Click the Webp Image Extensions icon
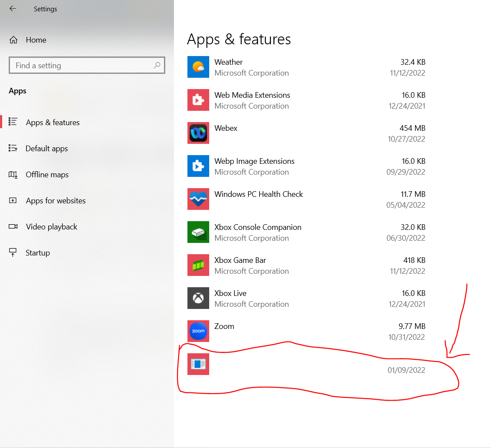Viewport: 491px width, 448px height. click(198, 166)
